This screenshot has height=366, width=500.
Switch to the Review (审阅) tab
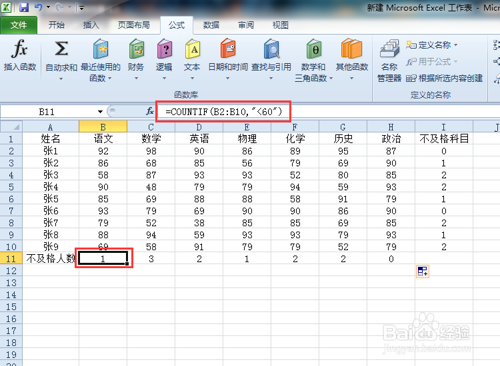point(246,25)
